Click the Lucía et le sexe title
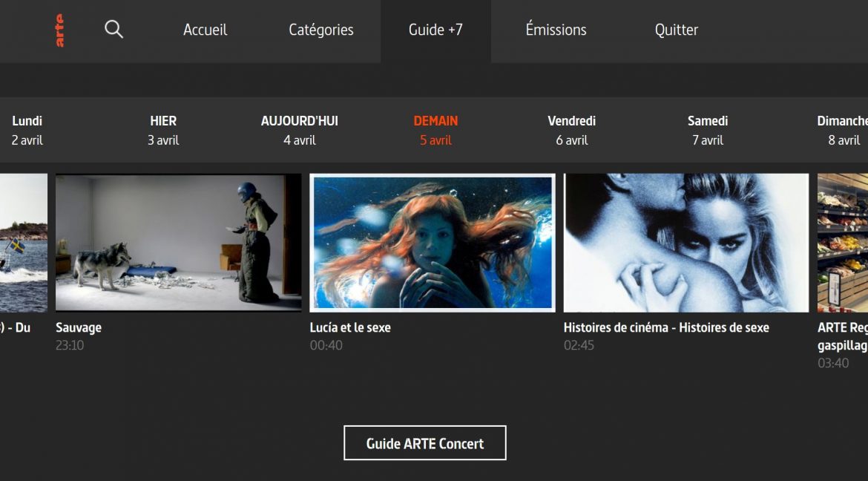This screenshot has width=868, height=481. pyautogui.click(x=350, y=327)
